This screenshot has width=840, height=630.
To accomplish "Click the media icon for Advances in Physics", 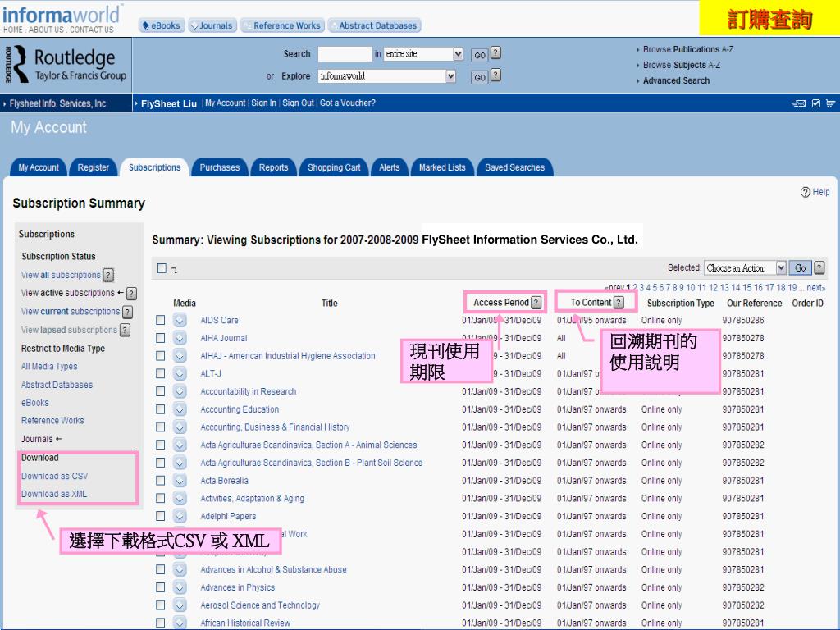I will click(180, 587).
